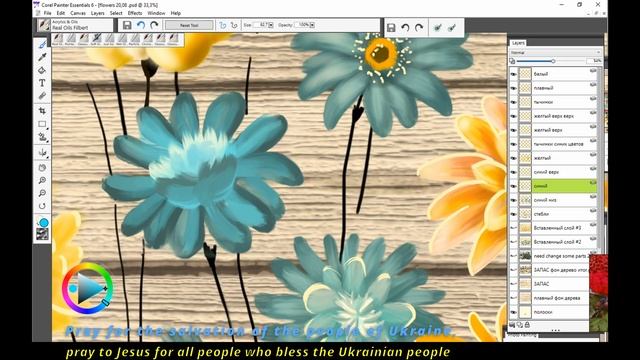Viewport: 640px width, 360px height.
Task: Open the Help menu
Action: pos(176,13)
